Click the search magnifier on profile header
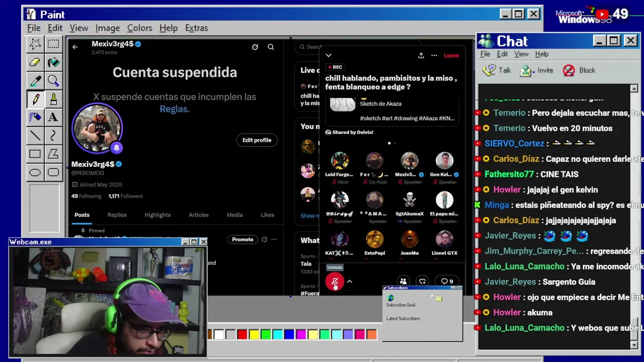644x362 pixels. pyautogui.click(x=271, y=47)
